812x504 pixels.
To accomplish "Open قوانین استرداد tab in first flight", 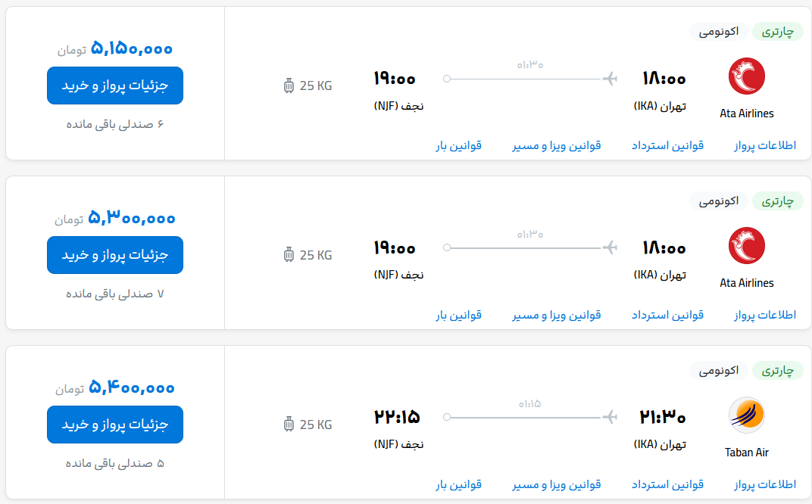I will [667, 145].
